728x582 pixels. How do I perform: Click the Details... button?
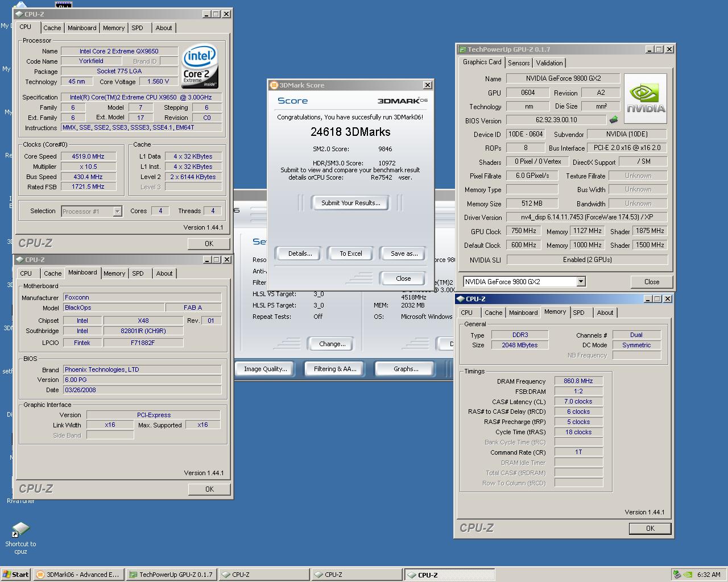click(x=300, y=253)
